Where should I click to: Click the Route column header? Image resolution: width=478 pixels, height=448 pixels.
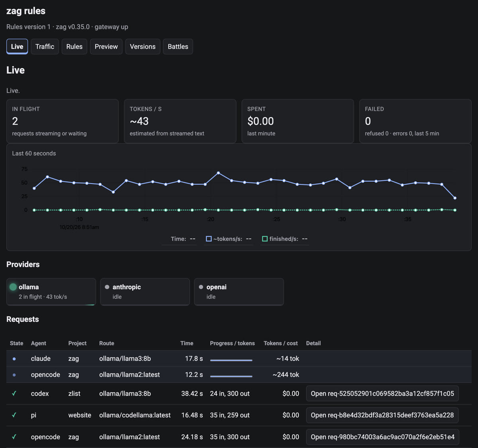(107, 343)
